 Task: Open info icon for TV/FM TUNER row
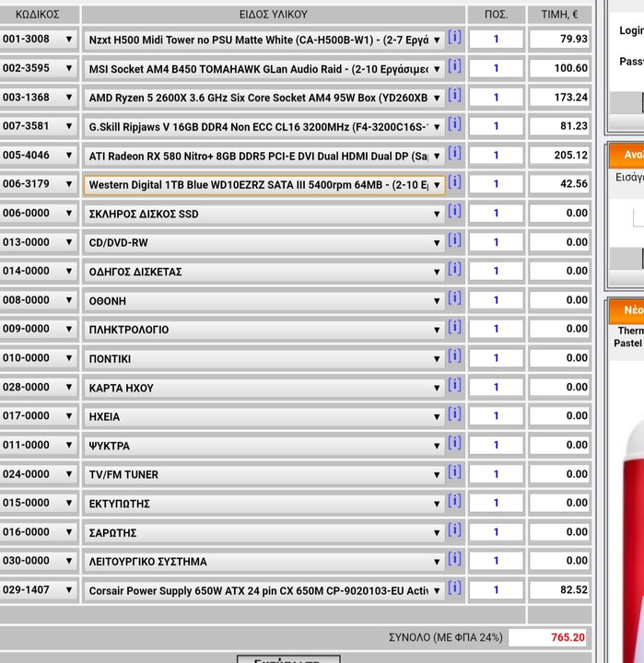click(454, 472)
